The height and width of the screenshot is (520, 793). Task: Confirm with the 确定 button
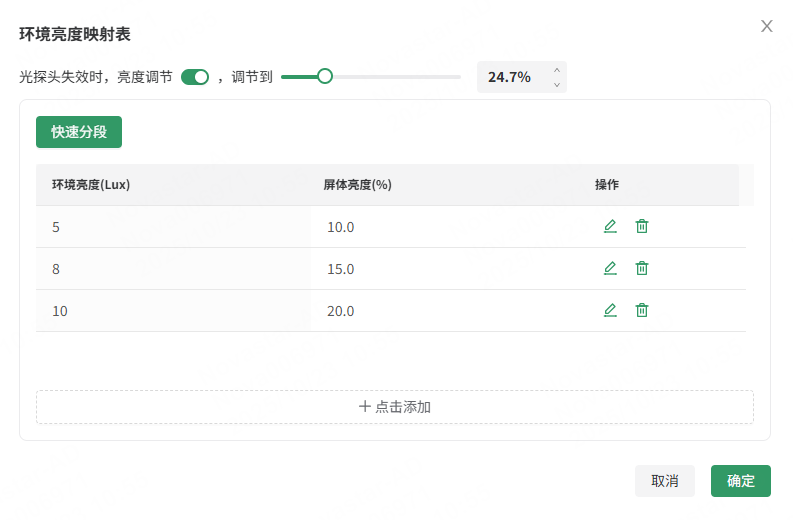pos(740,481)
